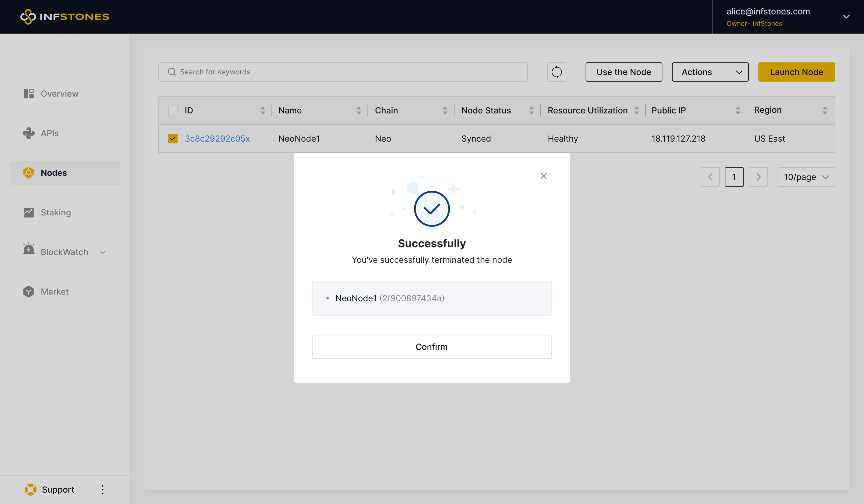
Task: Expand the Actions dropdown
Action: click(710, 72)
